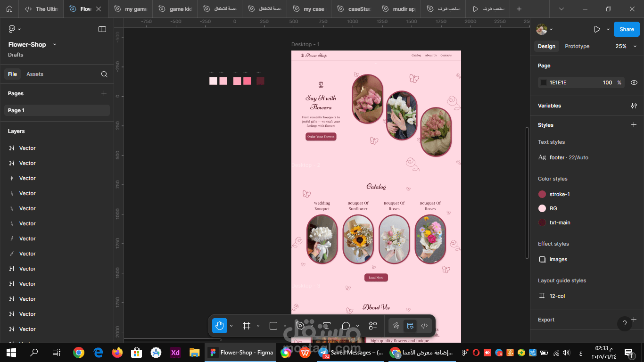Open Microsoft Store from the taskbar

137,352
